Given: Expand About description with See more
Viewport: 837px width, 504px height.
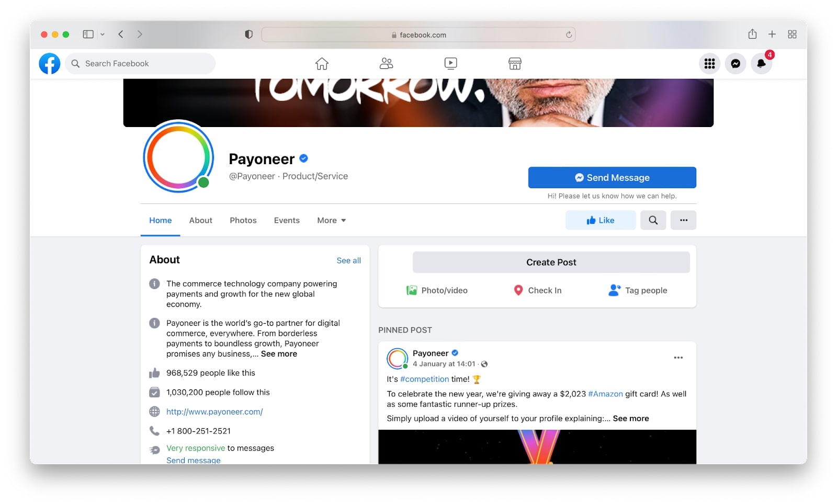Looking at the screenshot, I should 279,354.
